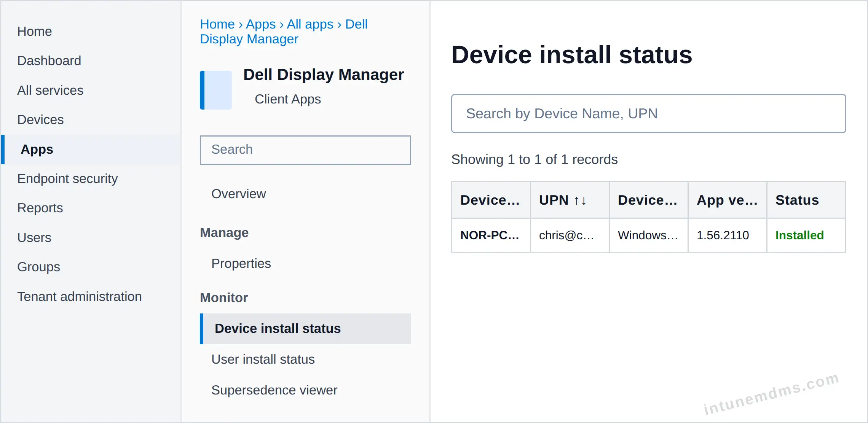Viewport: 868px width, 423px height.
Task: Select Devices in the sidebar
Action: point(40,119)
